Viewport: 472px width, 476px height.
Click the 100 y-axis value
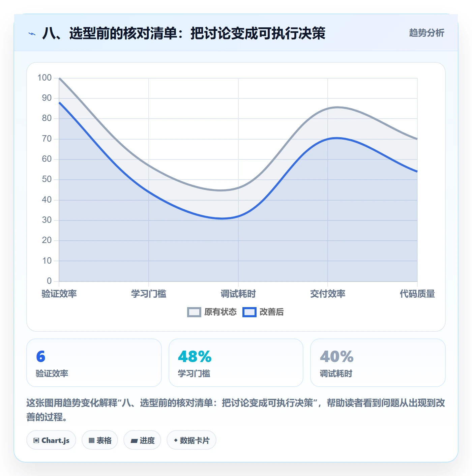pyautogui.click(x=45, y=78)
